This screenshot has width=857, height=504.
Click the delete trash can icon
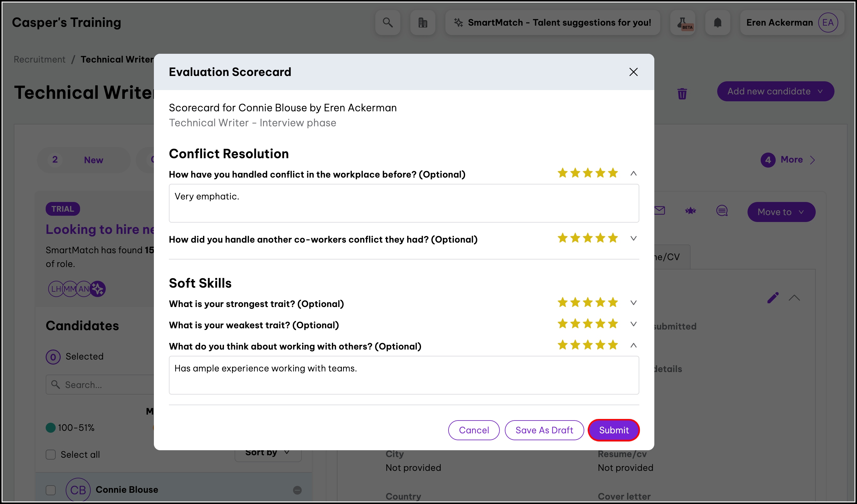[682, 93]
